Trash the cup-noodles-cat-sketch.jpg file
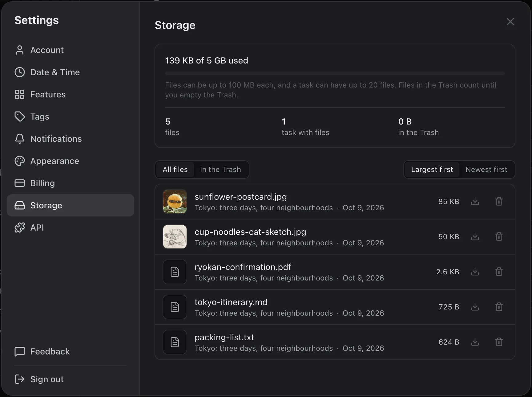 (x=499, y=236)
